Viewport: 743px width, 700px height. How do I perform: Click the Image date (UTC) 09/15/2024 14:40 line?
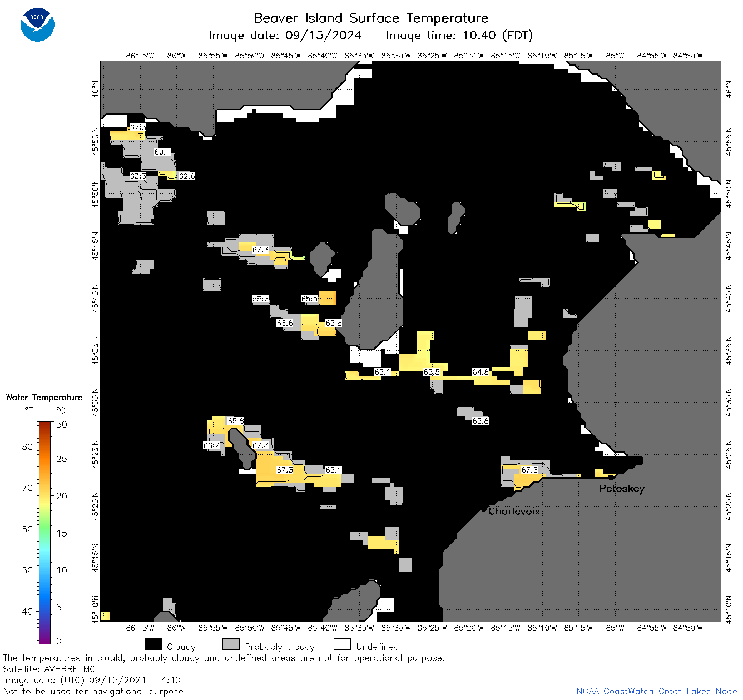[x=92, y=680]
